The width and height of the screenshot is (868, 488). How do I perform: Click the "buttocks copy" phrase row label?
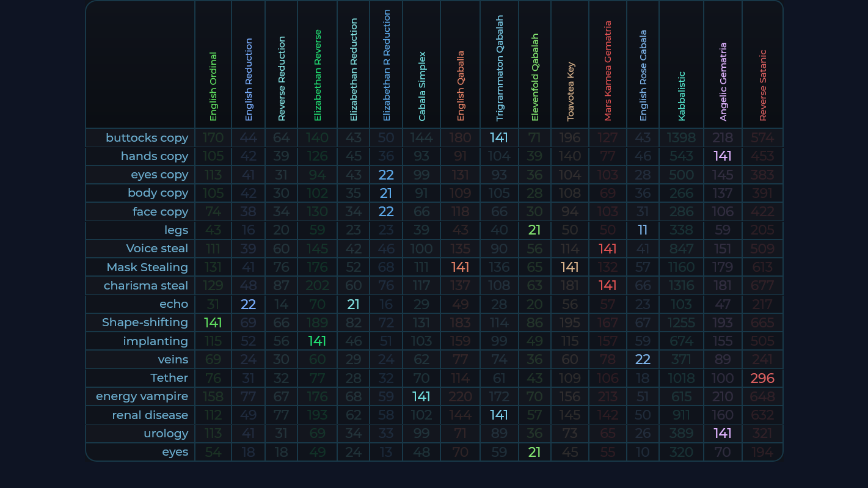(x=147, y=138)
